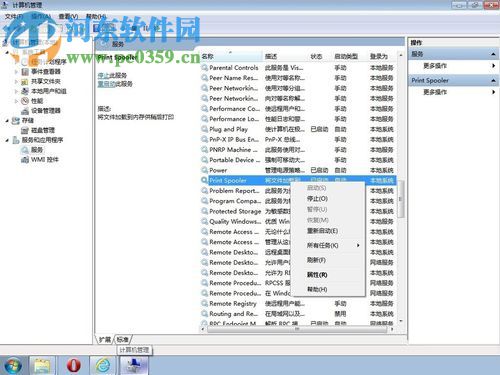Click the 事件查看器 tree icon
The width and height of the screenshot is (500, 375).
coord(25,72)
